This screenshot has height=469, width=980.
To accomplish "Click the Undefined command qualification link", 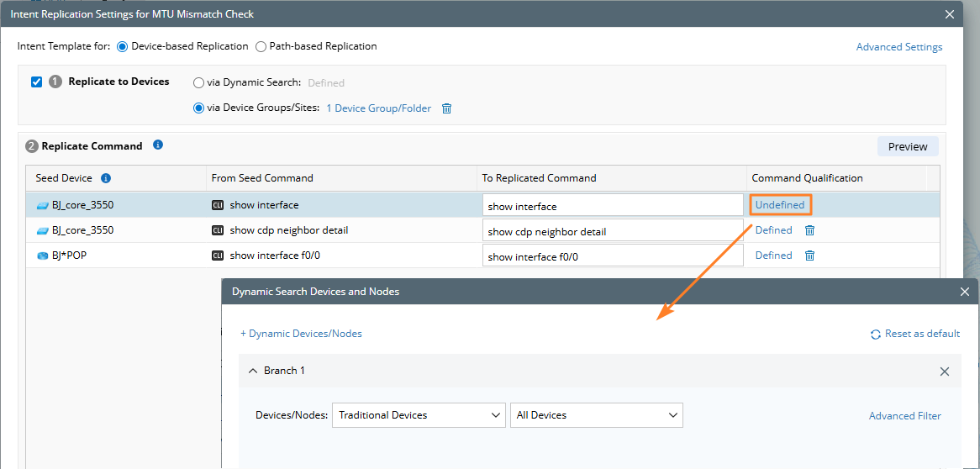I will point(779,205).
